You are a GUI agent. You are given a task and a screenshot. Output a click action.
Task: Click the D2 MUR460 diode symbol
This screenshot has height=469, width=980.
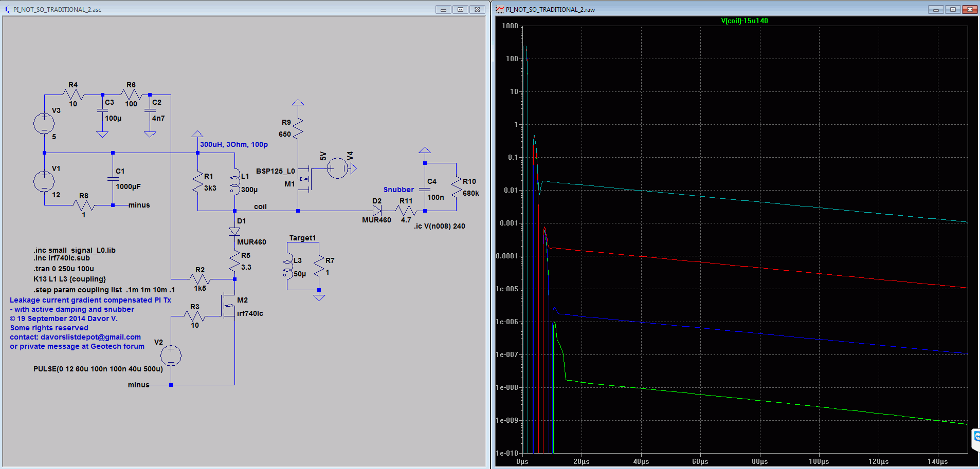click(377, 211)
